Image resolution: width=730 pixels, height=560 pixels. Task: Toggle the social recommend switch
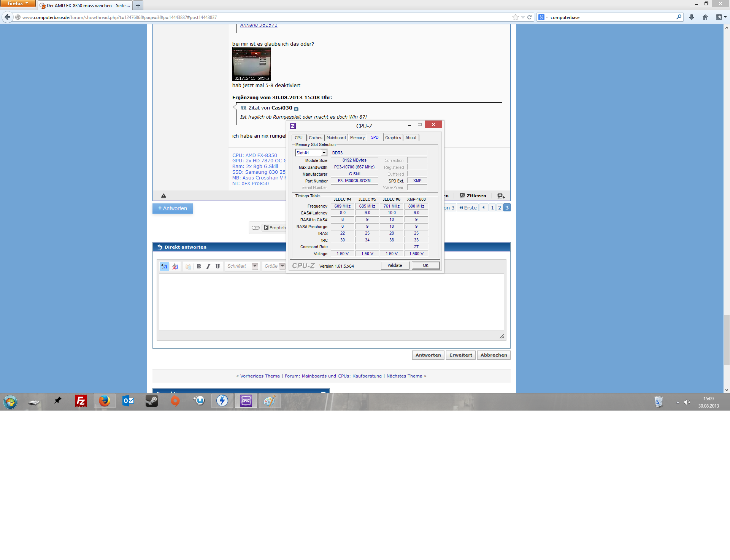255,228
